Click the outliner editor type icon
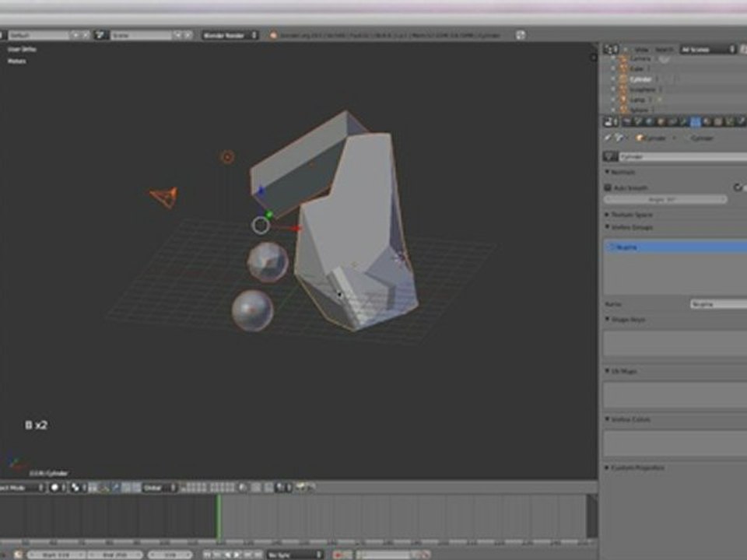This screenshot has width=747, height=560. tap(611, 49)
